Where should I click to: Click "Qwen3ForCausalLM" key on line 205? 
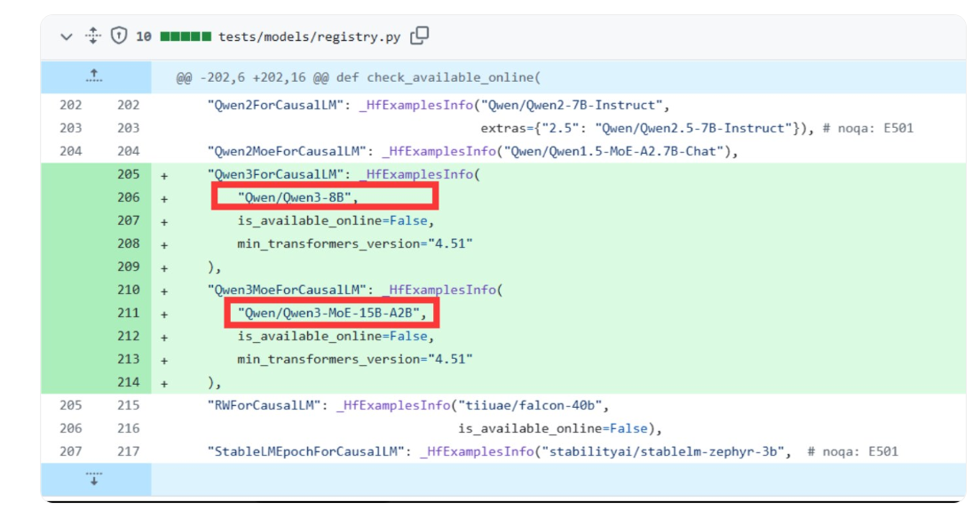[x=275, y=174]
